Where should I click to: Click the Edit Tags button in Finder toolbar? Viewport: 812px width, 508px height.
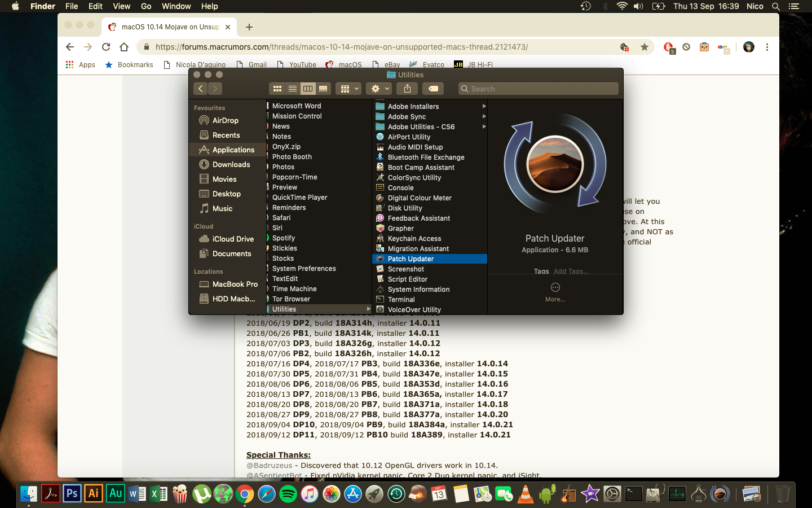point(433,89)
